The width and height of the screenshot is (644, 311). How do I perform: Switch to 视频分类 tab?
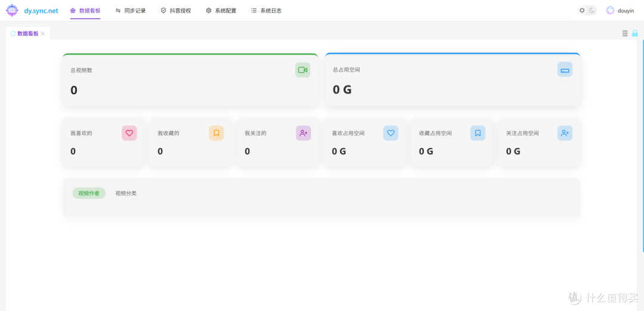click(126, 193)
